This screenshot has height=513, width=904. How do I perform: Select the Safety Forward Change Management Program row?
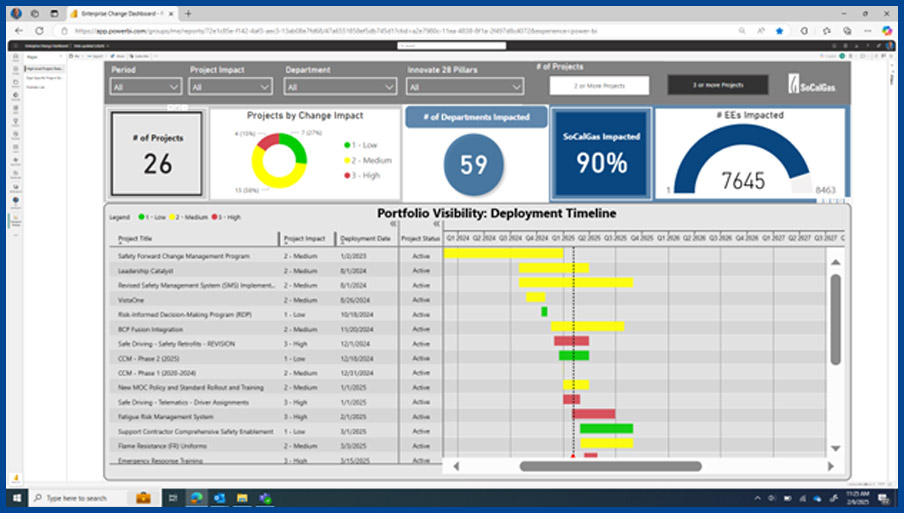point(276,256)
